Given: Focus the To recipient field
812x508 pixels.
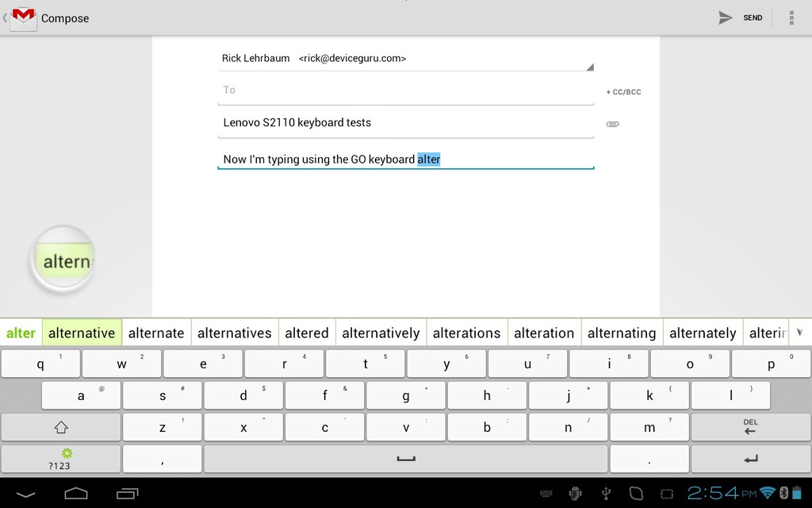Looking at the screenshot, I should point(405,90).
